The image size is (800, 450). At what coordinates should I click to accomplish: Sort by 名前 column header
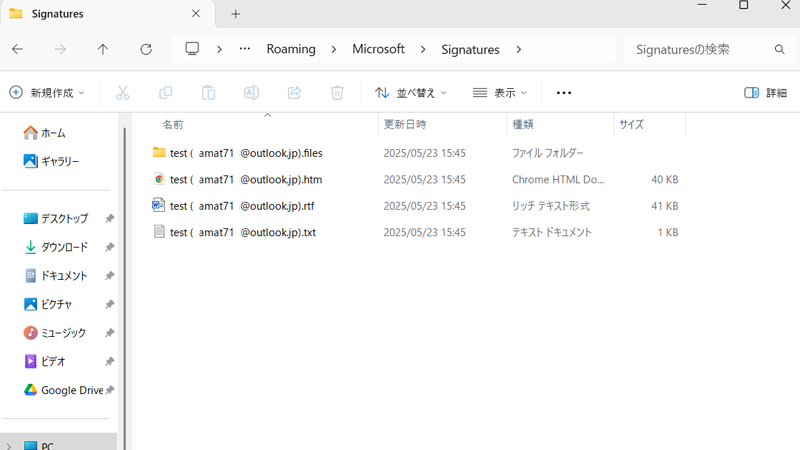tap(173, 124)
